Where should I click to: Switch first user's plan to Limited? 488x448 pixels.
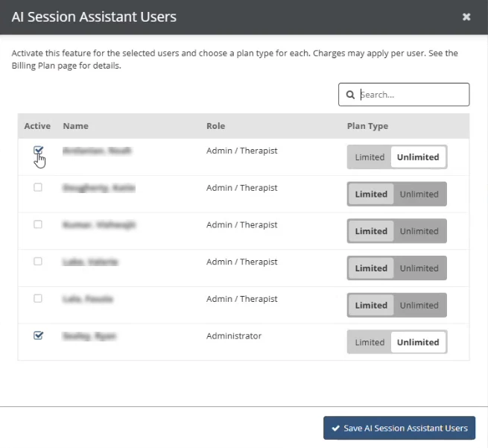[370, 157]
